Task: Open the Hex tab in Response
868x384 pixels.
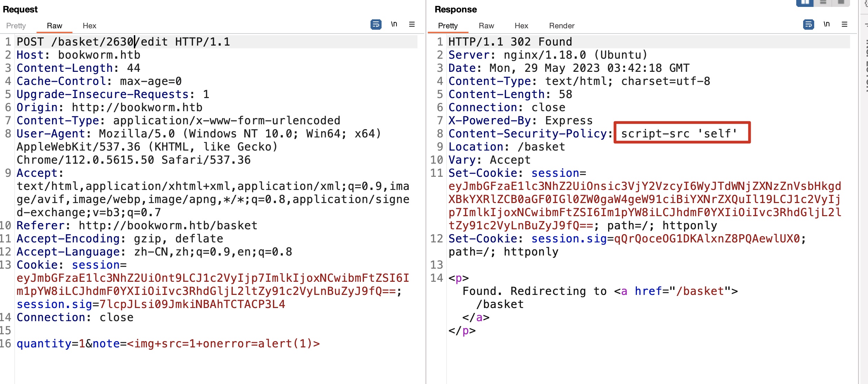Action: 521,26
